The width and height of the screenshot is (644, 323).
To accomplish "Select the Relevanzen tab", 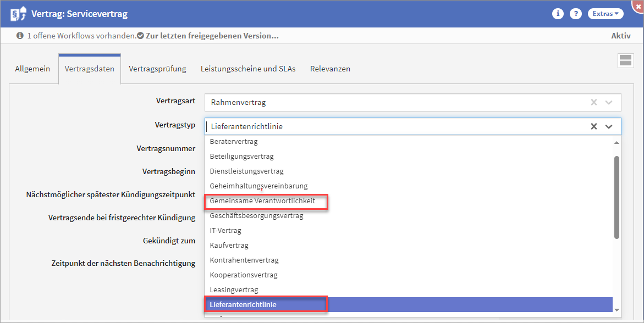I will coord(330,69).
